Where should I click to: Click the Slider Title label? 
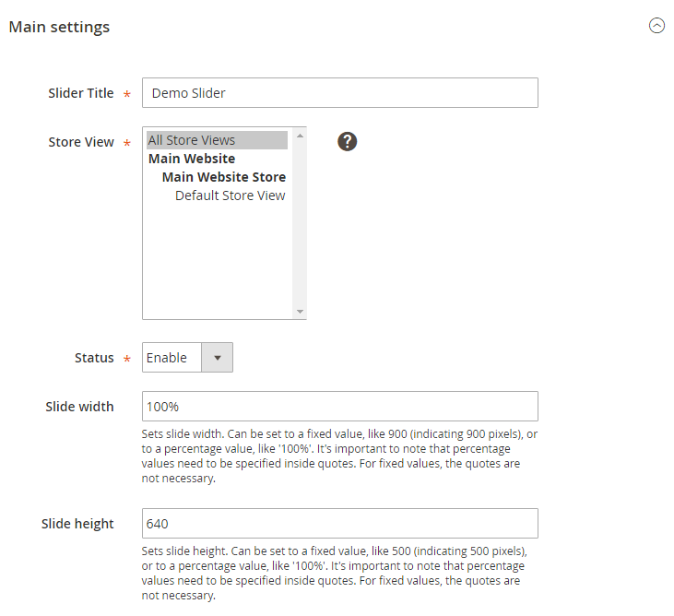click(x=81, y=93)
